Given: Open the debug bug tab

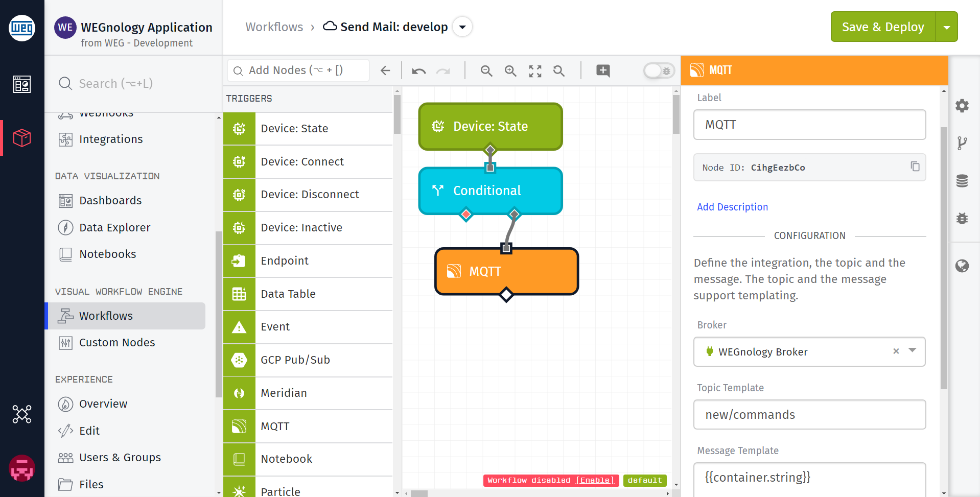Looking at the screenshot, I should pyautogui.click(x=962, y=219).
